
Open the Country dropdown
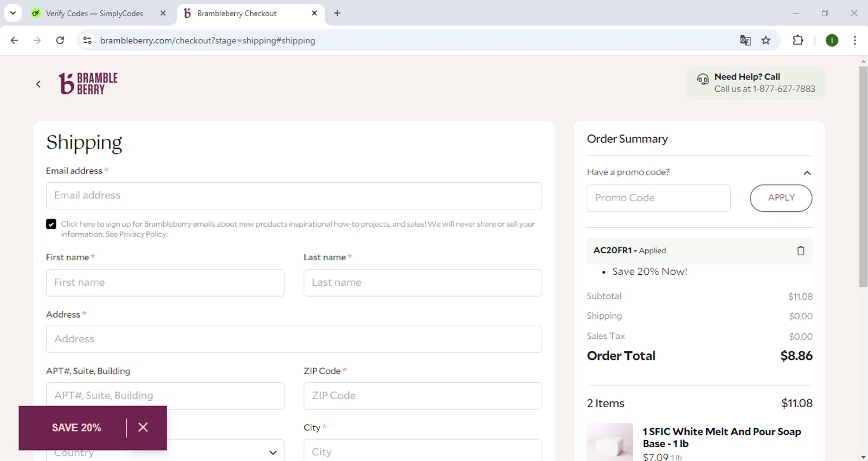(x=165, y=451)
